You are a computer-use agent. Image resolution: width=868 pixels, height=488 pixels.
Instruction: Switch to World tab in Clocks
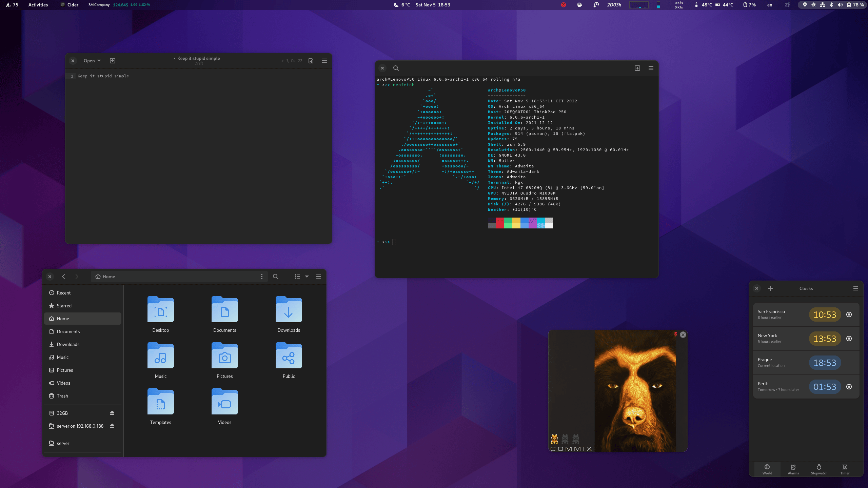tap(767, 469)
